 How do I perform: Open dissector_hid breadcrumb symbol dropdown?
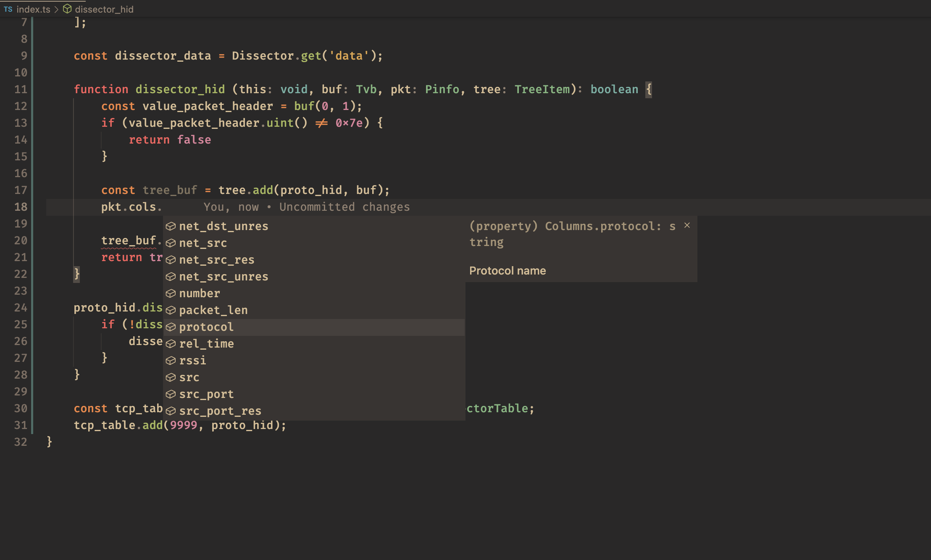point(104,9)
